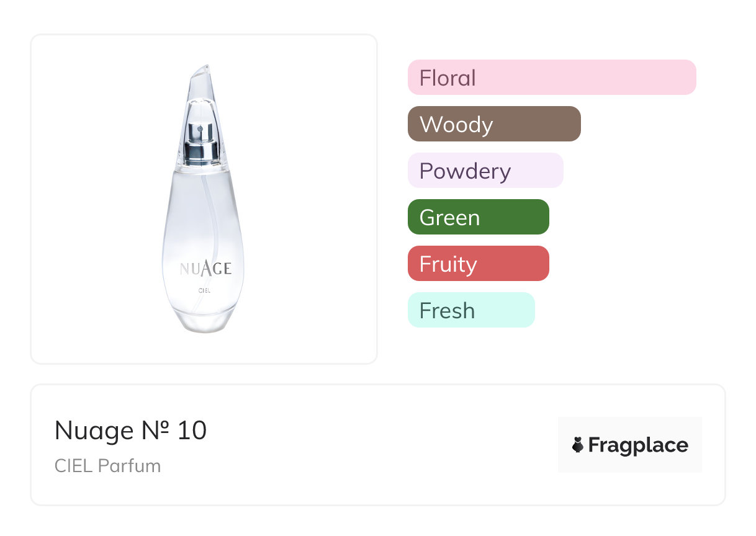Click the red Fruity accord bar
The width and height of the screenshot is (756, 536).
tap(478, 264)
